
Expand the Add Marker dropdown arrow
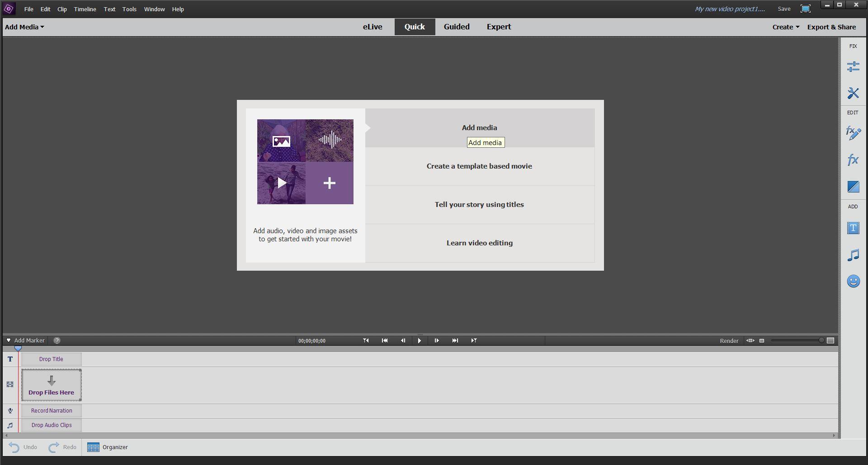pyautogui.click(x=9, y=341)
